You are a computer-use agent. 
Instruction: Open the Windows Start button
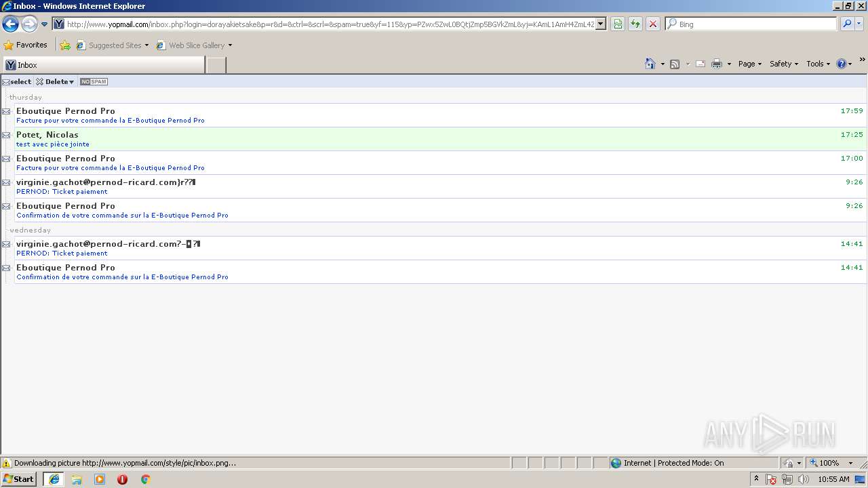coord(18,479)
